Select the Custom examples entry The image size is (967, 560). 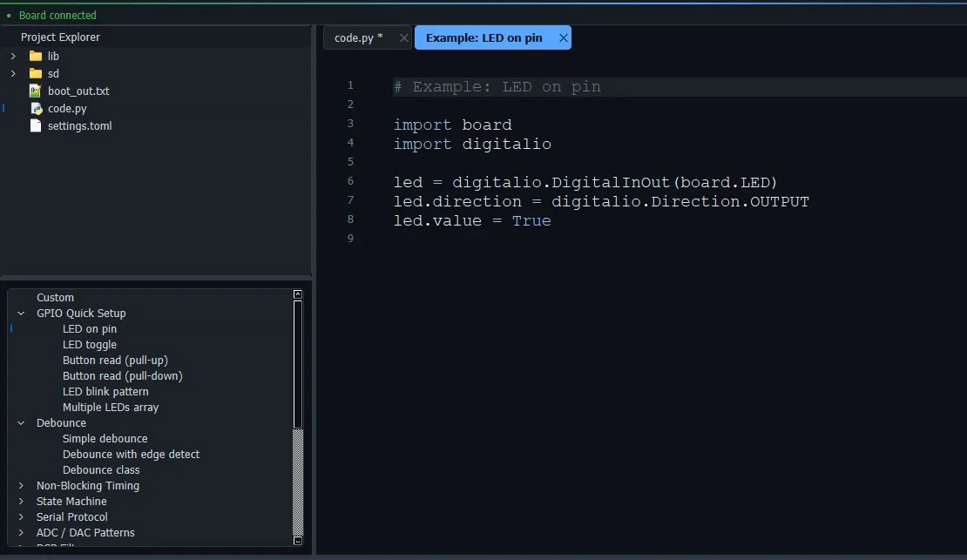[x=55, y=297]
